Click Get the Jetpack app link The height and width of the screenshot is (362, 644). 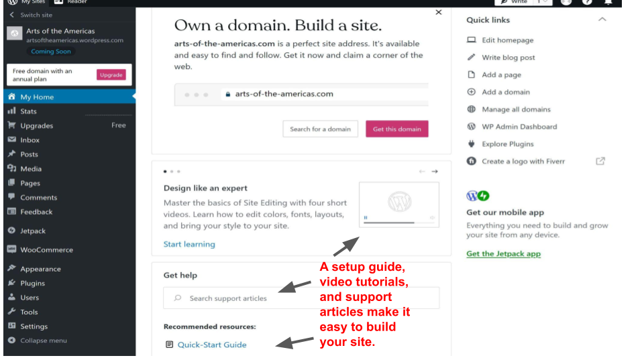(x=504, y=253)
